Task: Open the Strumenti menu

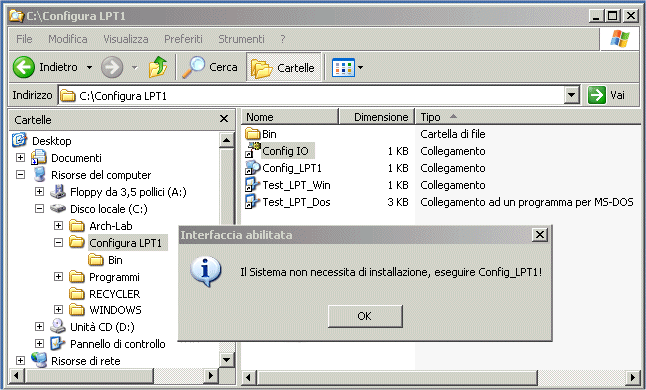Action: coord(241,39)
